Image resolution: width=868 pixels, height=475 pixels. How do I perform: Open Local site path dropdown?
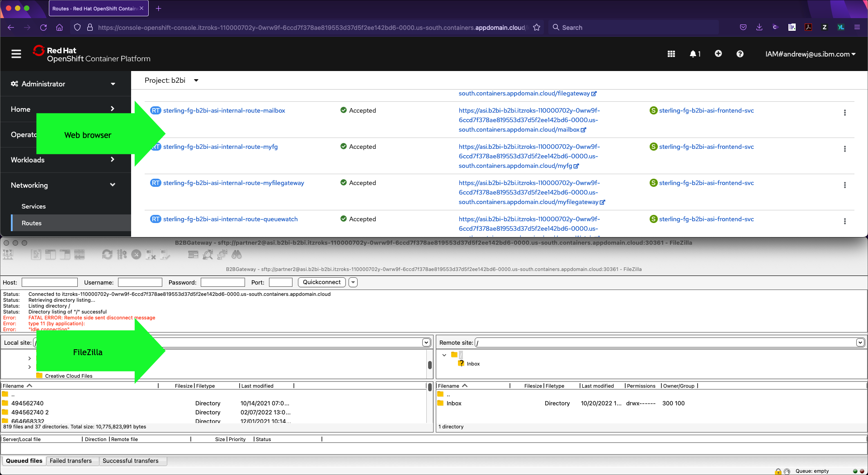pos(426,342)
